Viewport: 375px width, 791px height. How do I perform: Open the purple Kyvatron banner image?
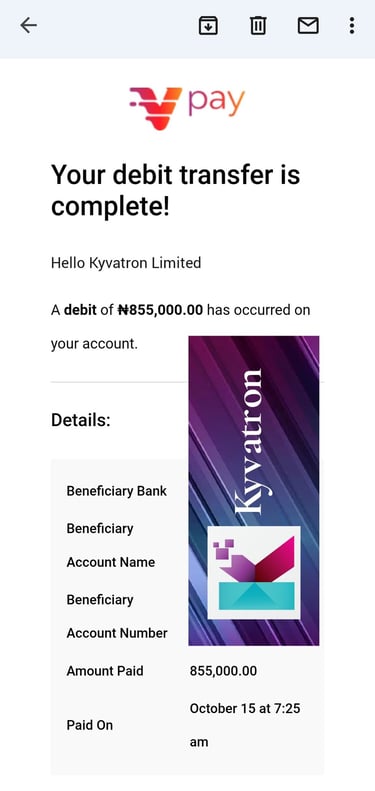[x=254, y=490]
